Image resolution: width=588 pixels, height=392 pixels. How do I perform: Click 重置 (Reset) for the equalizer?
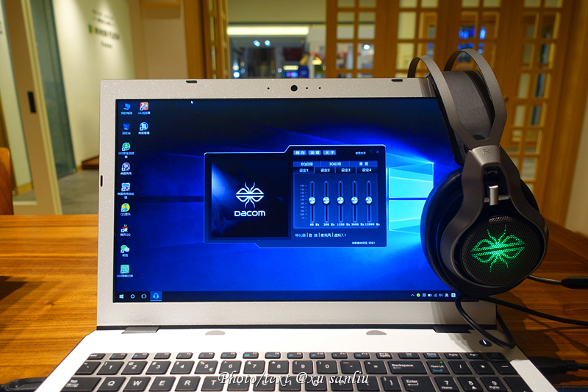point(363,164)
